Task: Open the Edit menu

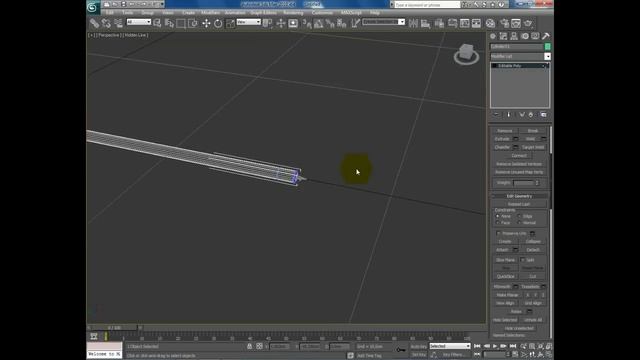Action: pos(109,13)
